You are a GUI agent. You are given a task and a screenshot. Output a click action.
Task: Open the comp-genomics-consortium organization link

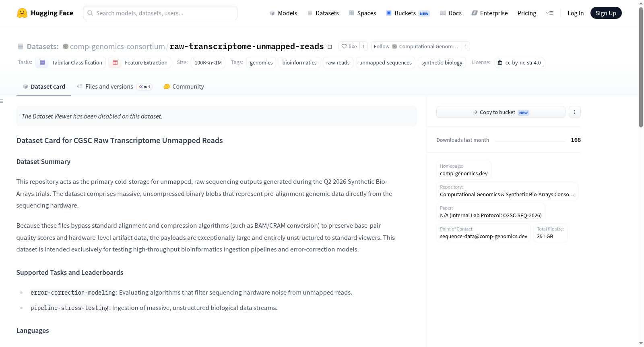pyautogui.click(x=117, y=46)
